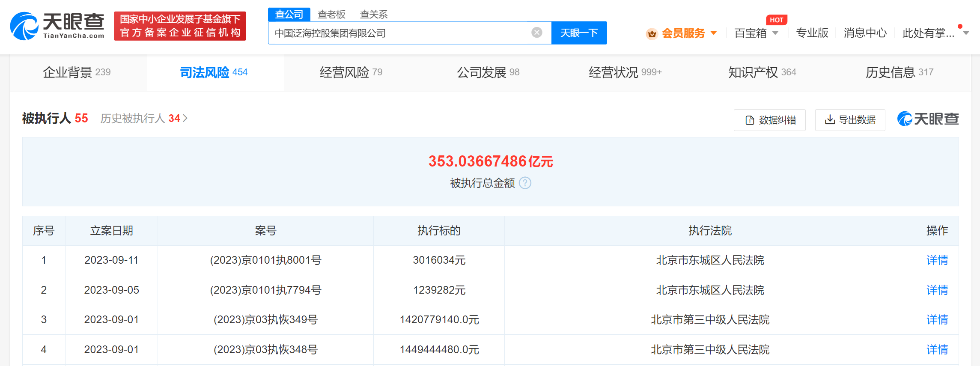Switch to the 查老板 search tab
This screenshot has width=980, height=366.
coord(331,15)
